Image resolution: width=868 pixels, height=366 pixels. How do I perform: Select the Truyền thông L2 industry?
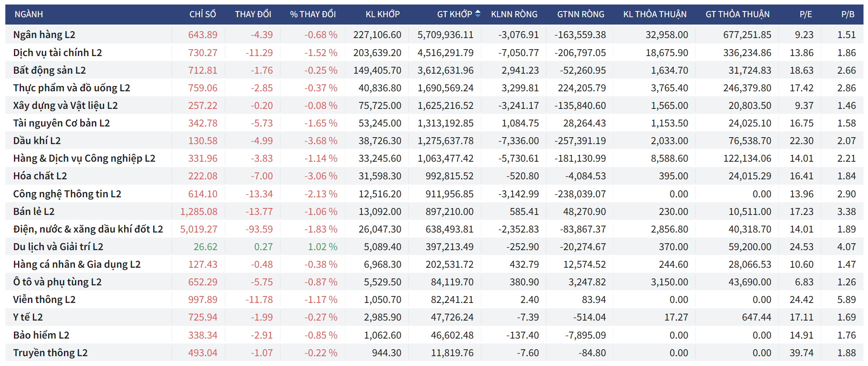pyautogui.click(x=50, y=353)
